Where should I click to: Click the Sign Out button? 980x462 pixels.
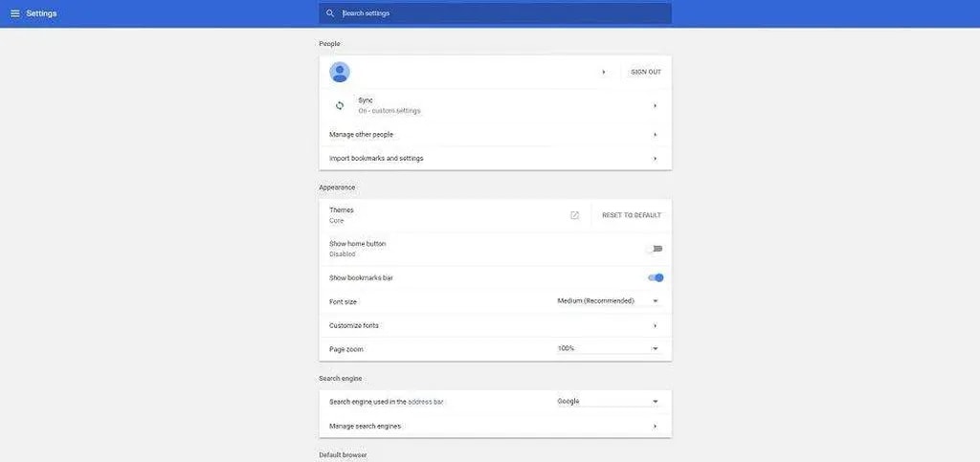click(646, 73)
